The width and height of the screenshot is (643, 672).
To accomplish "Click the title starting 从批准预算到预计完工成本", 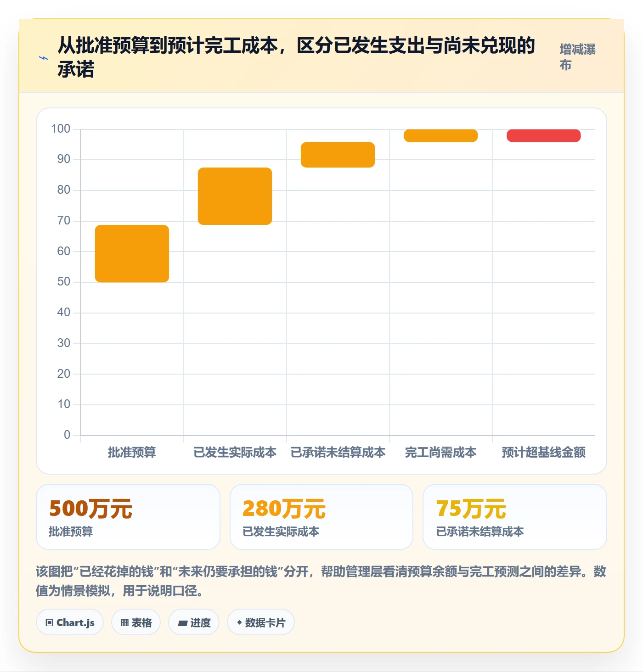I will (x=296, y=57).
